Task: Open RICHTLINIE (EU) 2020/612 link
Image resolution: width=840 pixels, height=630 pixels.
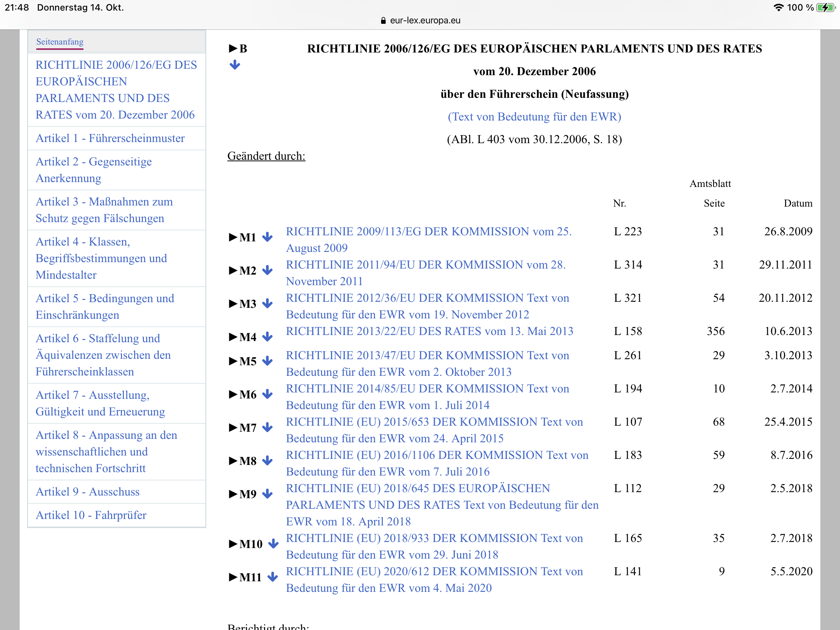Action: (434, 571)
